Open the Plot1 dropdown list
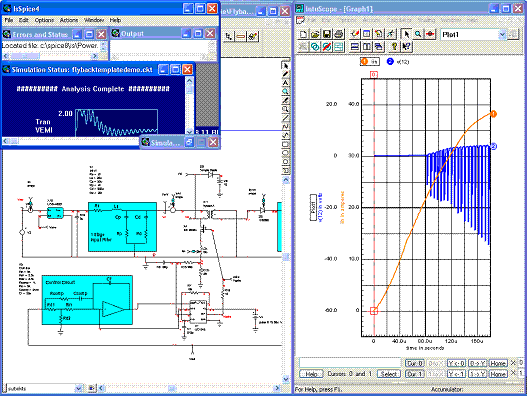This screenshot has height=396, width=527. pyautogui.click(x=502, y=34)
